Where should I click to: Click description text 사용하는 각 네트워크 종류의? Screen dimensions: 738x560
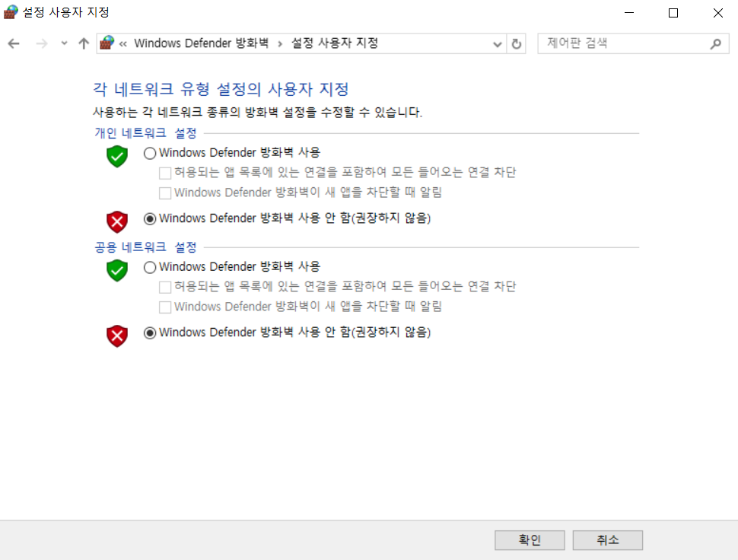(167, 112)
